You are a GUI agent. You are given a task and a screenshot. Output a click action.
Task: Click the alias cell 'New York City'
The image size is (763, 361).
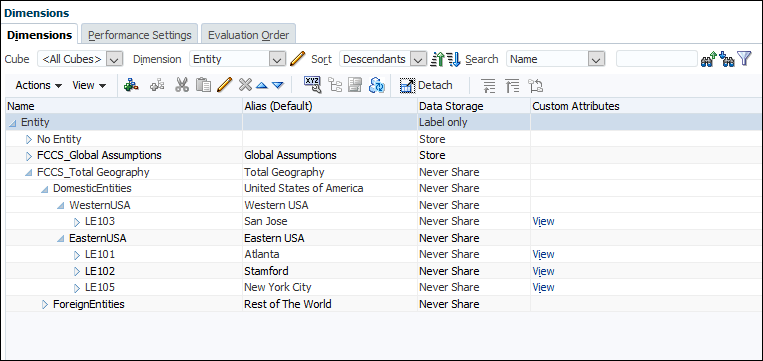278,287
